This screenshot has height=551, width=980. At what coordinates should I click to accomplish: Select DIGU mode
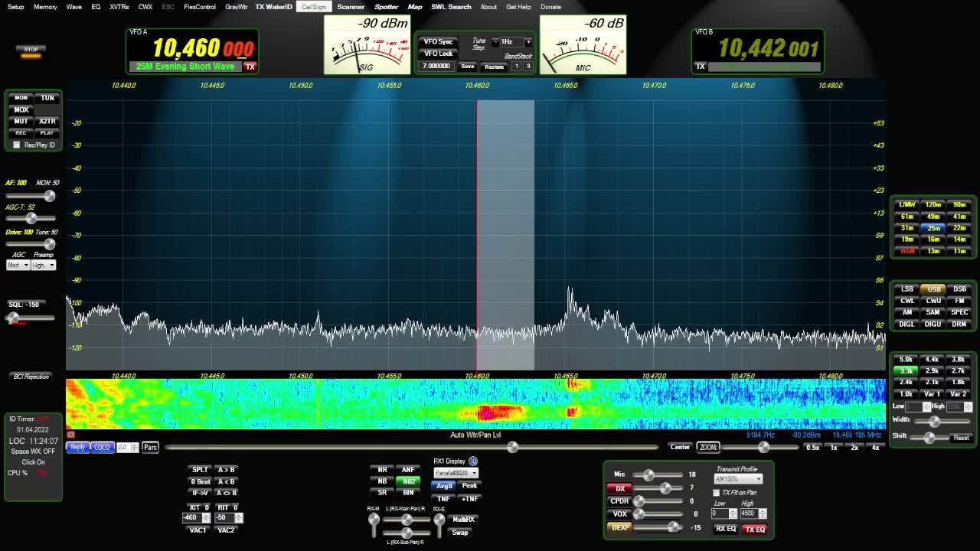[x=933, y=324]
